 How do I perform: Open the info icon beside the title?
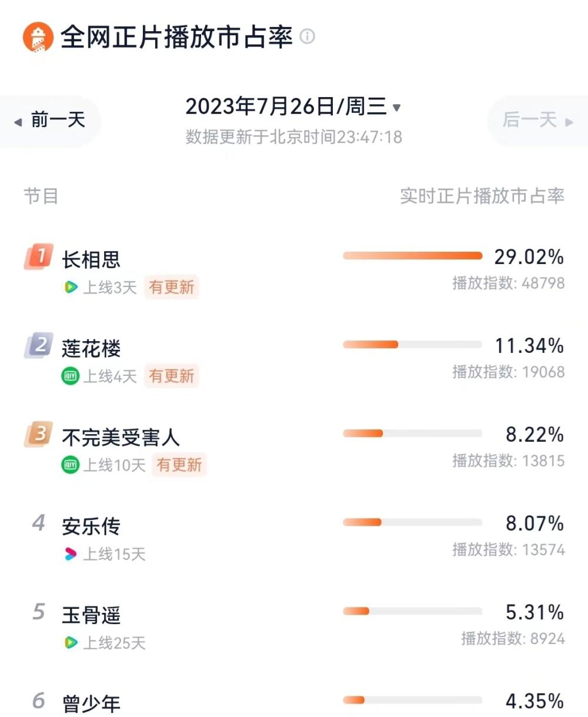(x=307, y=36)
